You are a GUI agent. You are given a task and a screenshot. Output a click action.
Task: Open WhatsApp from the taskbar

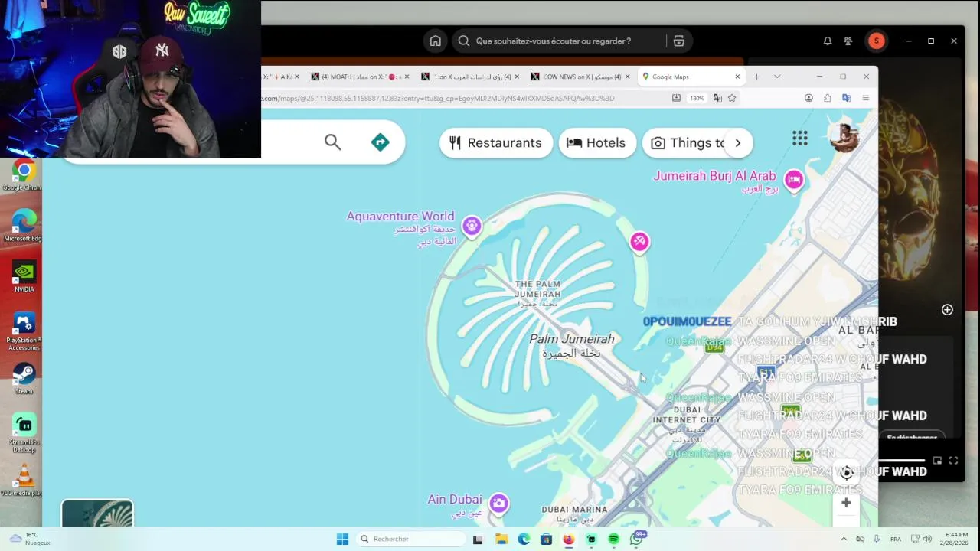pos(636,539)
